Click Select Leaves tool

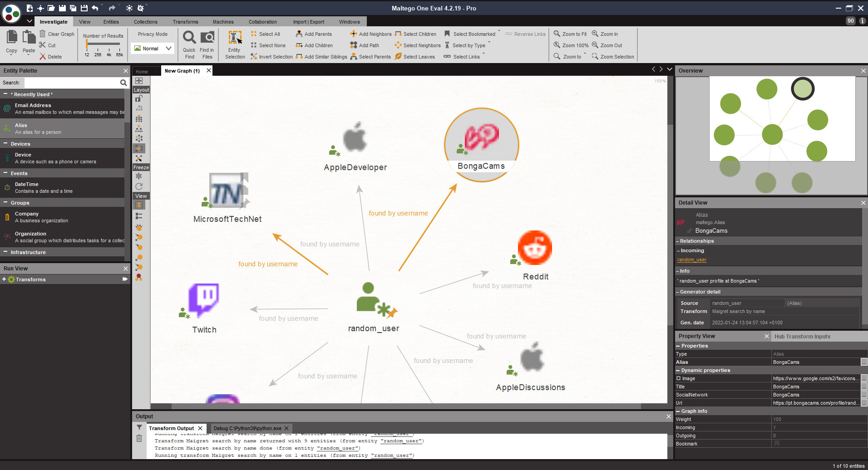click(x=415, y=57)
